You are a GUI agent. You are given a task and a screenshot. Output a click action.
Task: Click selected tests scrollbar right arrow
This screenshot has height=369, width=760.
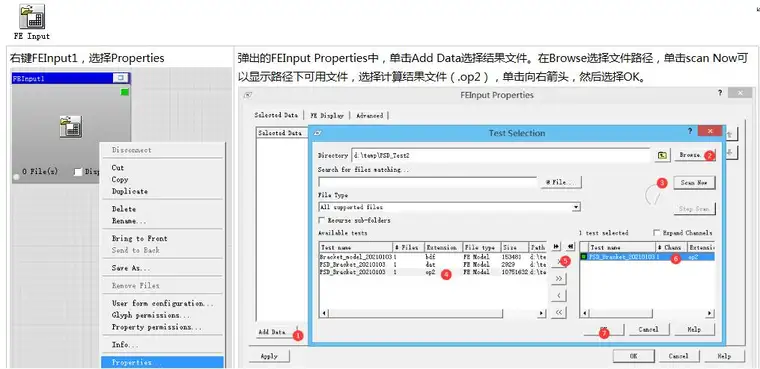tap(710, 313)
